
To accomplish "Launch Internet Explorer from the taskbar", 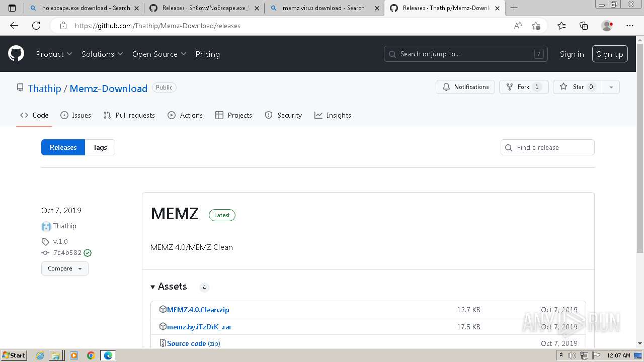I will click(40, 355).
